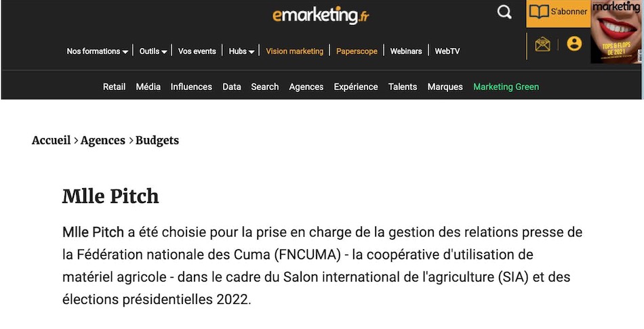Click the Accueil breadcrumb link
The width and height of the screenshot is (644, 329).
pyautogui.click(x=52, y=140)
